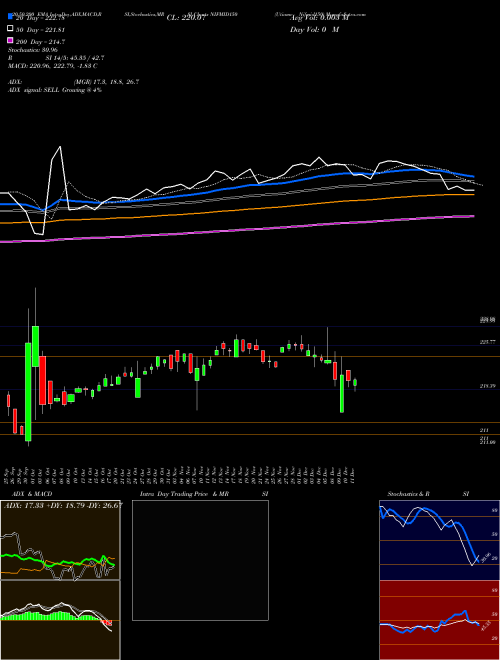Click the 'CL: 220.07' closing price text
This screenshot has width=500, height=660.
[186, 18]
